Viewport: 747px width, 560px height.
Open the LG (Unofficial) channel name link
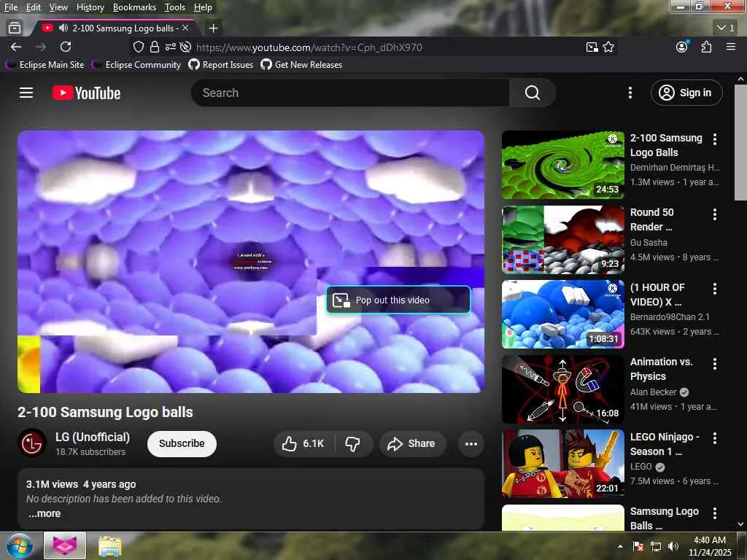(x=93, y=437)
